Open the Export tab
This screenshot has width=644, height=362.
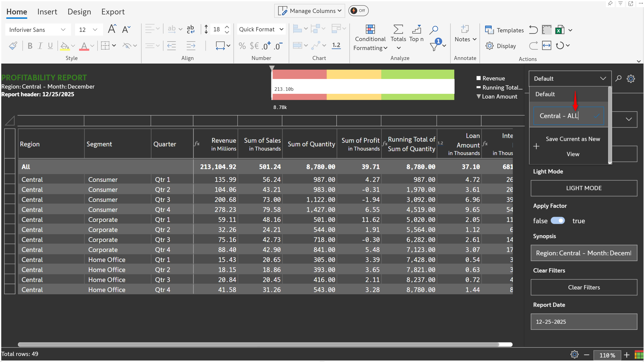(113, 12)
